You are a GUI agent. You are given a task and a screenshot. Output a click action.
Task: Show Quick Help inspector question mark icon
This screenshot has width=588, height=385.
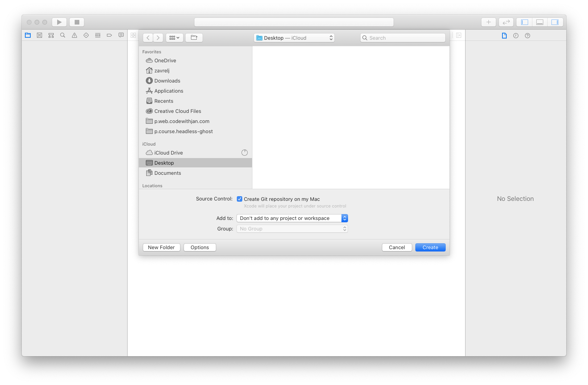527,35
